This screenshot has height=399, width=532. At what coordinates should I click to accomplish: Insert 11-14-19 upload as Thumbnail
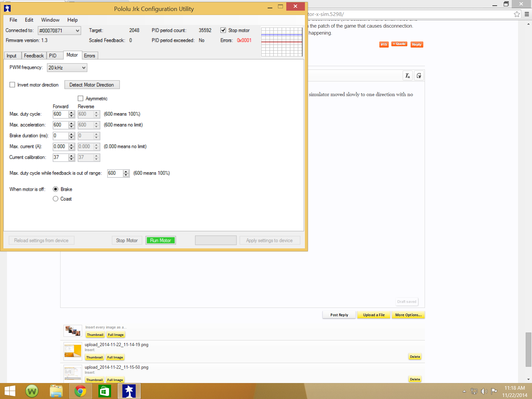pos(94,357)
